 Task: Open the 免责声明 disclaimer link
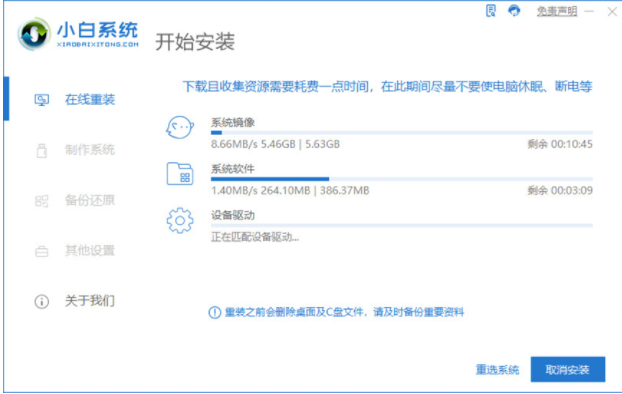click(557, 11)
